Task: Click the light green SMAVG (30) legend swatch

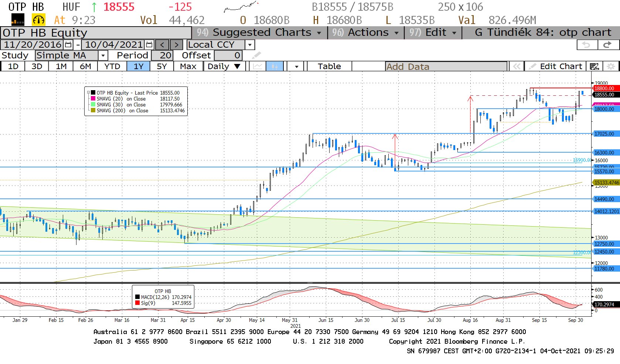Action: pyautogui.click(x=93, y=105)
